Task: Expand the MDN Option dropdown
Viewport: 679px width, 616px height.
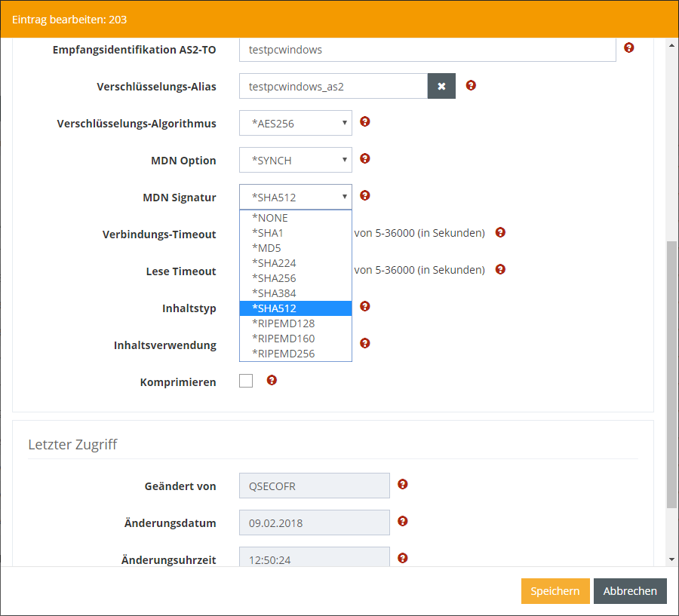Action: [x=296, y=161]
